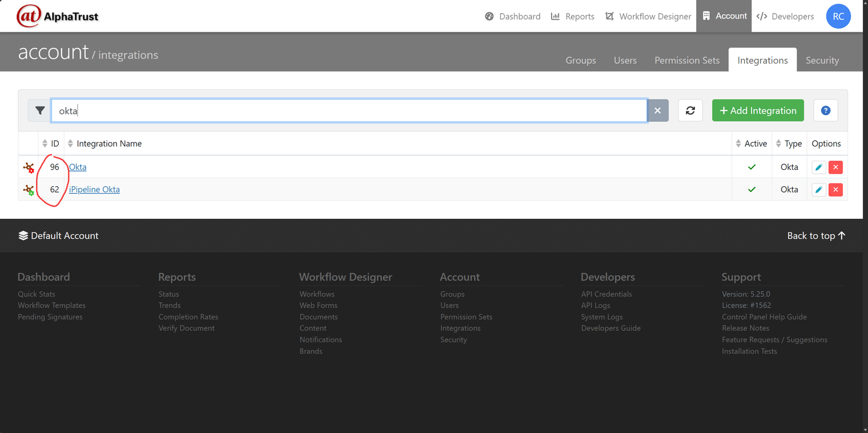Open the Completion Rates footer link
Screen dimensions: 868x433
click(x=188, y=317)
